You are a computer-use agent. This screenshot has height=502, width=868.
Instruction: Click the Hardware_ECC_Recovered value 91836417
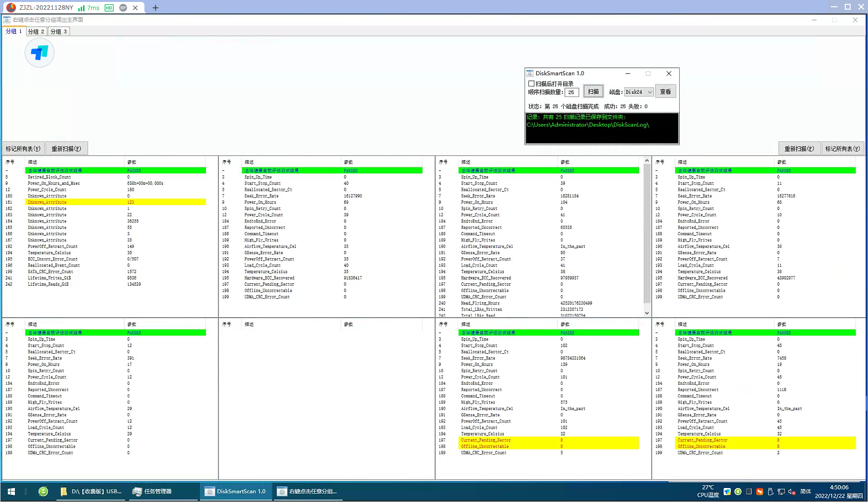click(x=353, y=278)
